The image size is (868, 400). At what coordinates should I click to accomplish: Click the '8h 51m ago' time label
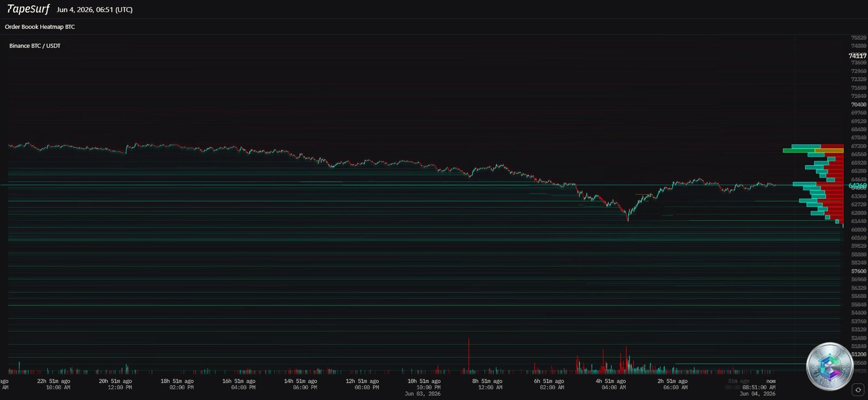click(487, 381)
